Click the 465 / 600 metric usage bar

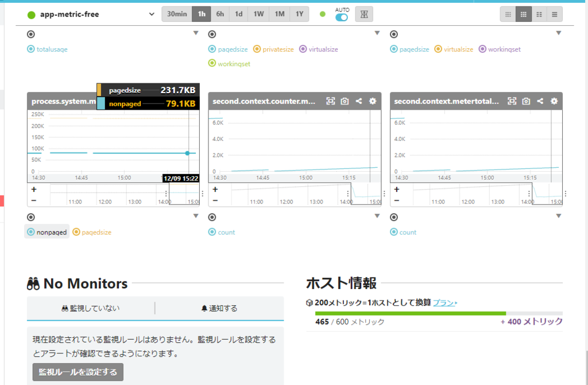click(439, 313)
